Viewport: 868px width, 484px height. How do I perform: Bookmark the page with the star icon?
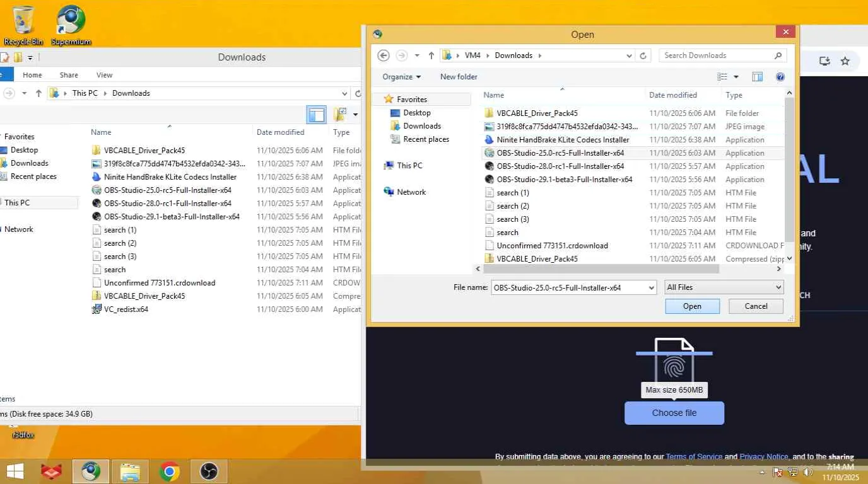[845, 61]
